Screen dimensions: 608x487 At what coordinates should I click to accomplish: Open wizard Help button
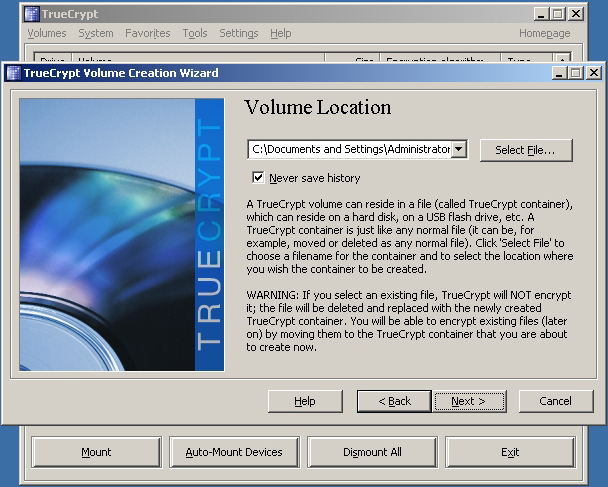pos(305,401)
